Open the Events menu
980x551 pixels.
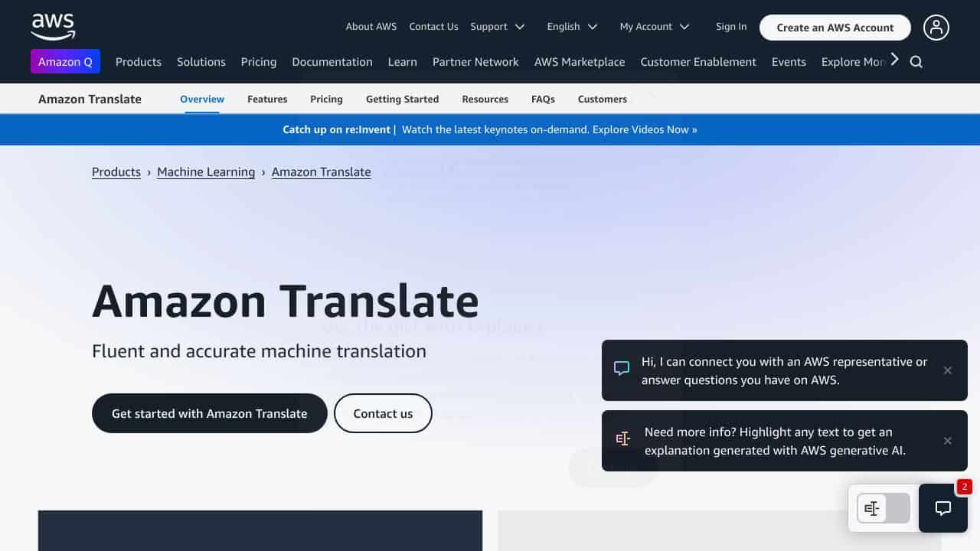tap(789, 62)
